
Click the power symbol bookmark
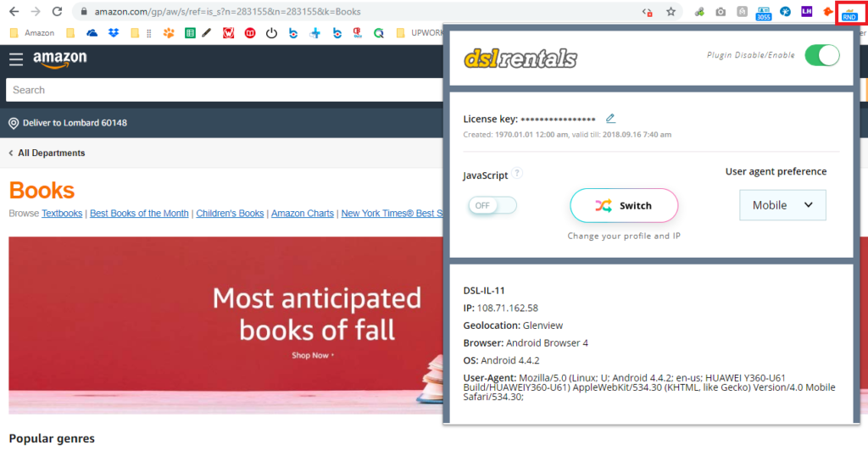tap(271, 33)
